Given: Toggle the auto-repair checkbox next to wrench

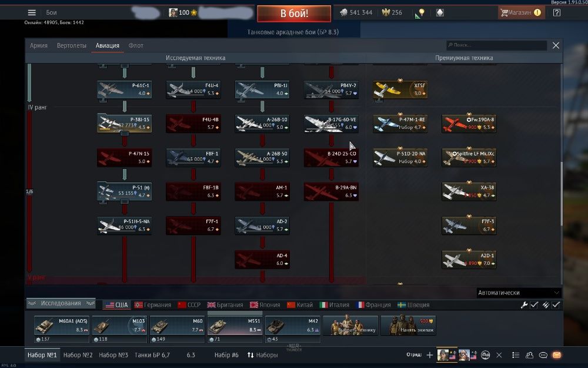Looking at the screenshot, I should [534, 305].
